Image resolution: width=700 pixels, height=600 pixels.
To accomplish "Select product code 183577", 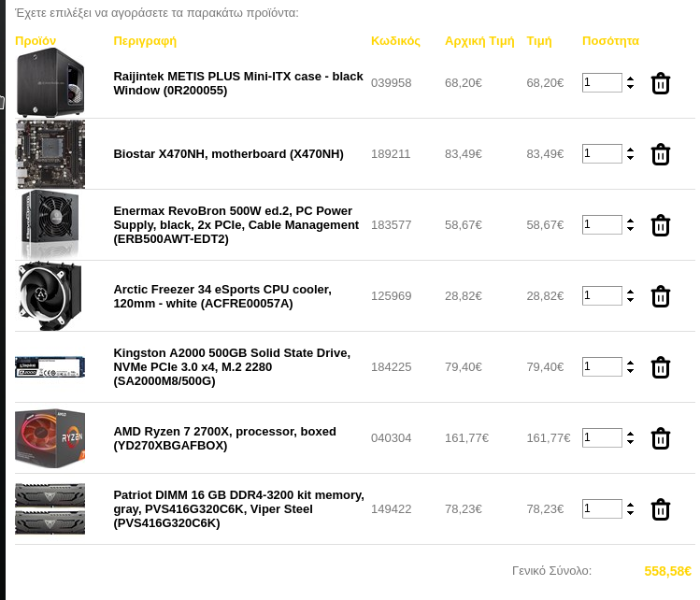I will point(391,225).
